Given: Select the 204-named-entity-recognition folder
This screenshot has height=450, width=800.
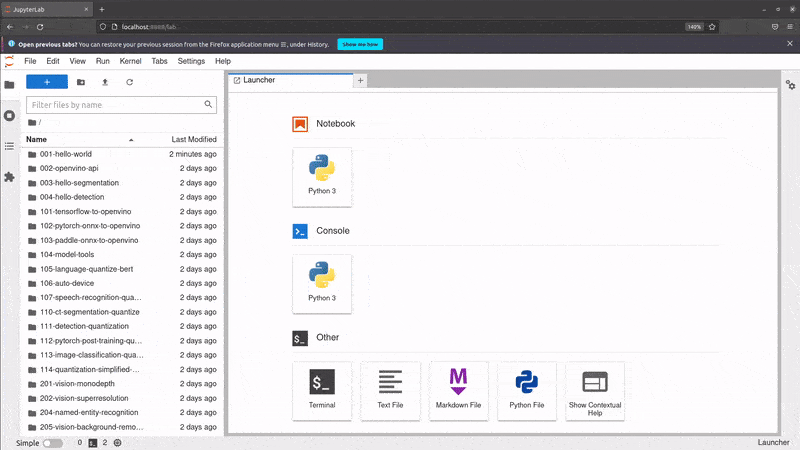Looking at the screenshot, I should [x=122, y=412].
